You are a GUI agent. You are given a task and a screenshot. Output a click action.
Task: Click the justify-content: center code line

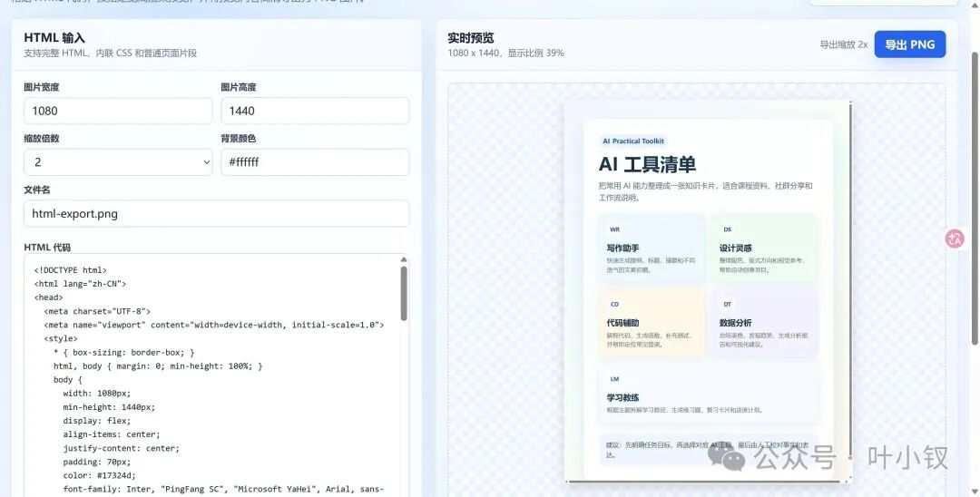122,448
